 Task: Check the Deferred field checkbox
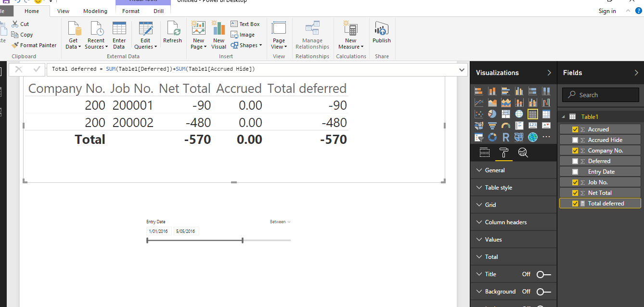click(x=575, y=161)
